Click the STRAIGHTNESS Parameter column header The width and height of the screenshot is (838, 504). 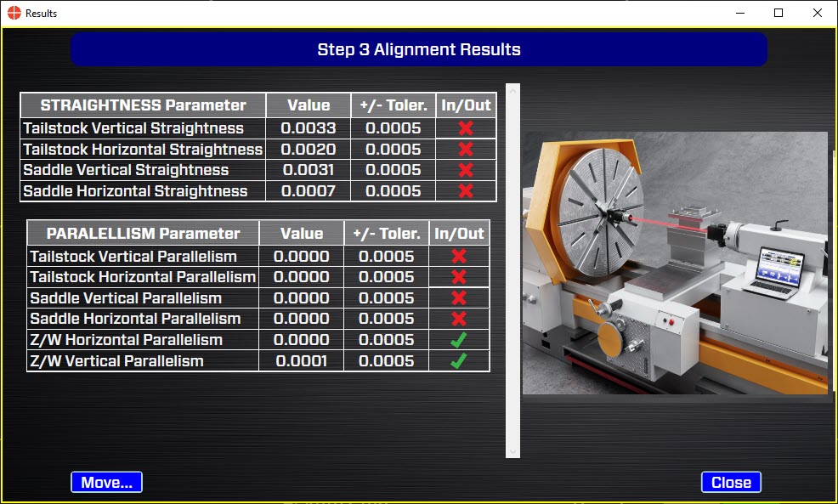point(144,105)
